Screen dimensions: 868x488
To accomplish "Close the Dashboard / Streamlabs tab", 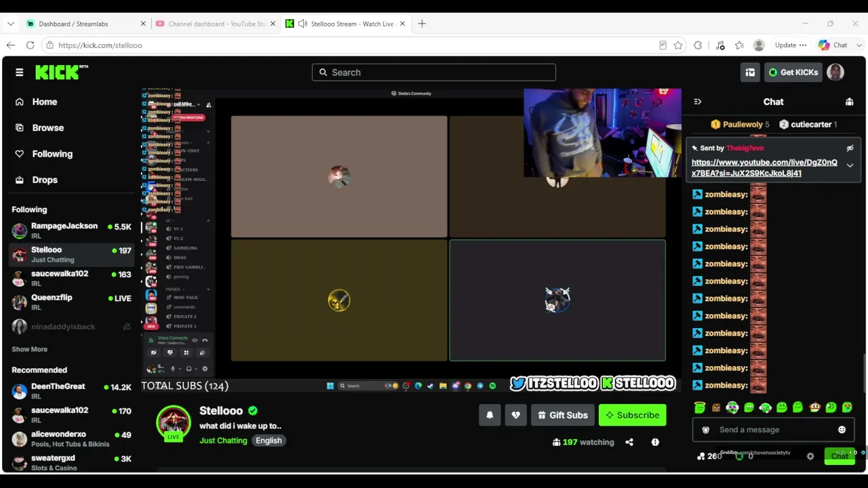I will point(142,24).
